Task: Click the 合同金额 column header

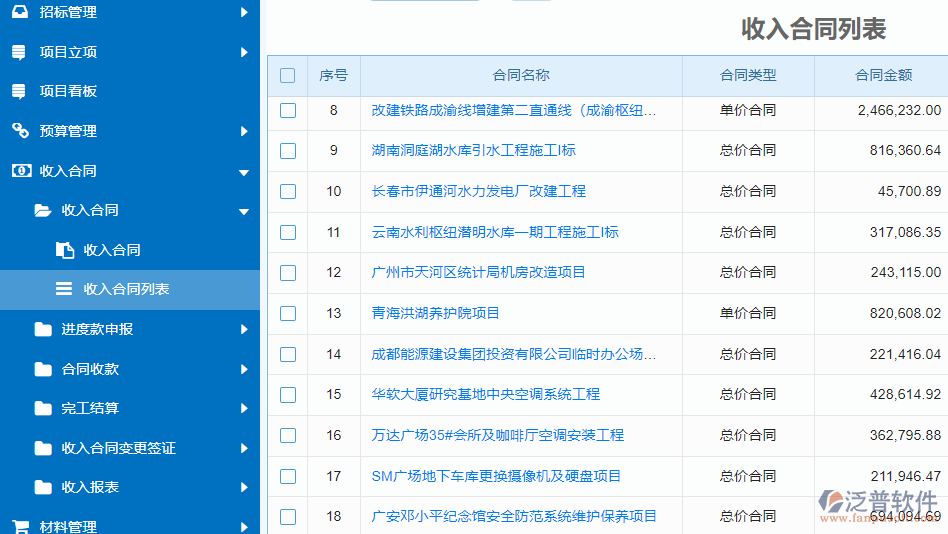Action: [x=883, y=75]
